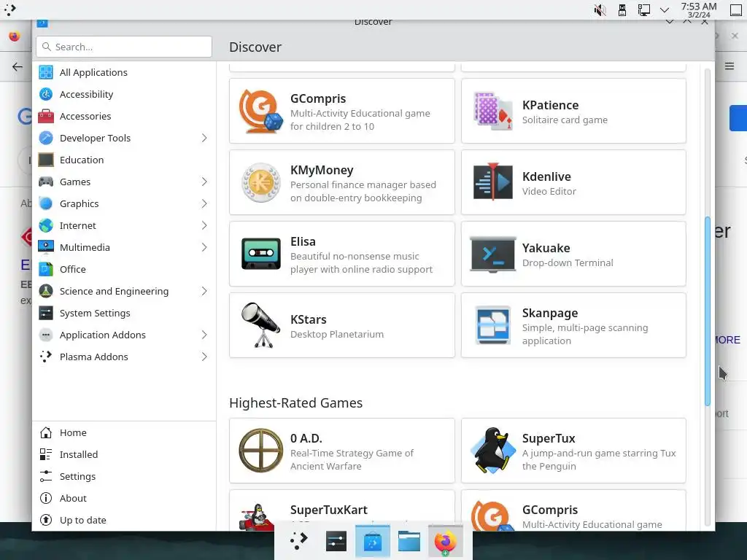The height and width of the screenshot is (560, 747).
Task: Select the Office category
Action: pyautogui.click(x=124, y=270)
